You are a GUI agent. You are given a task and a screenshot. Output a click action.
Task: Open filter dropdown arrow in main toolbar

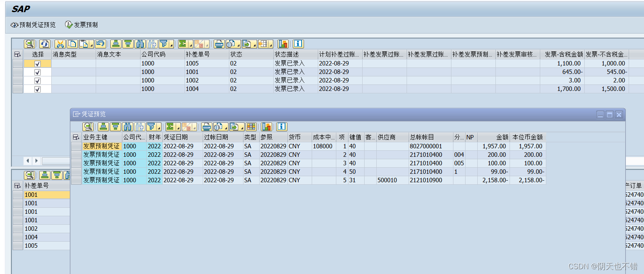click(x=171, y=45)
